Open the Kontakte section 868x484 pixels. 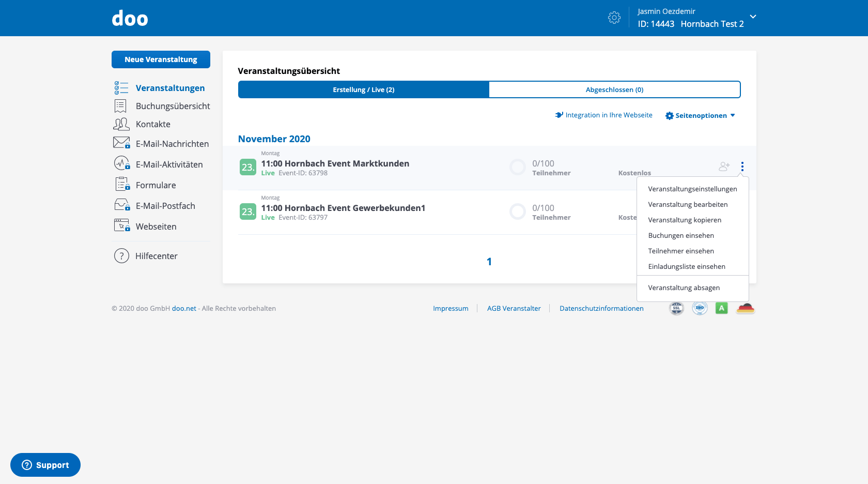click(x=153, y=124)
